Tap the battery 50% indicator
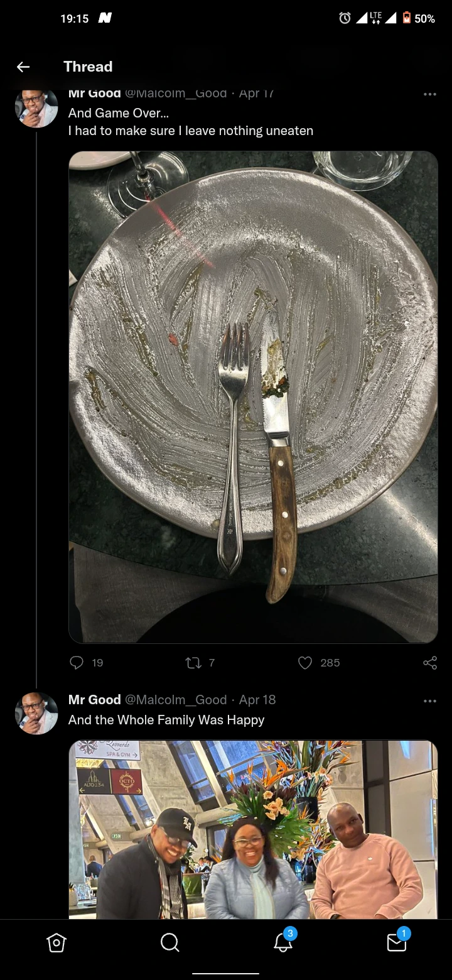This screenshot has height=980, width=452. (419, 18)
